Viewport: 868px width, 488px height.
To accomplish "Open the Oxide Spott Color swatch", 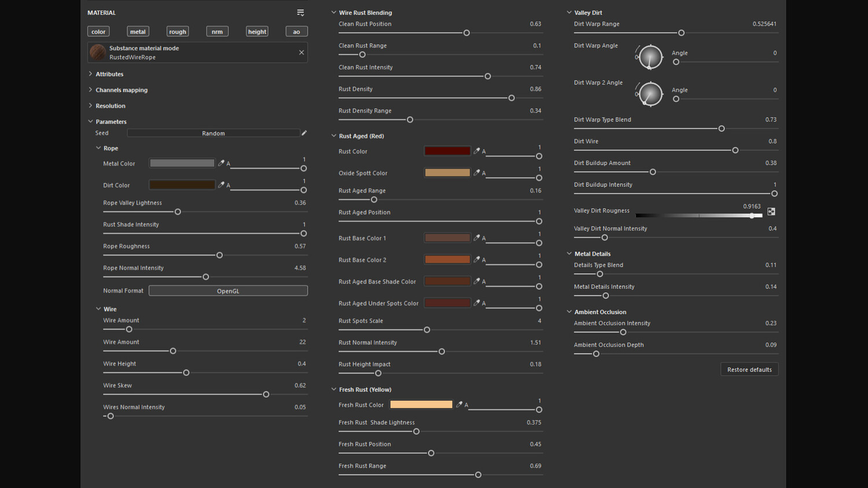I will pyautogui.click(x=447, y=172).
